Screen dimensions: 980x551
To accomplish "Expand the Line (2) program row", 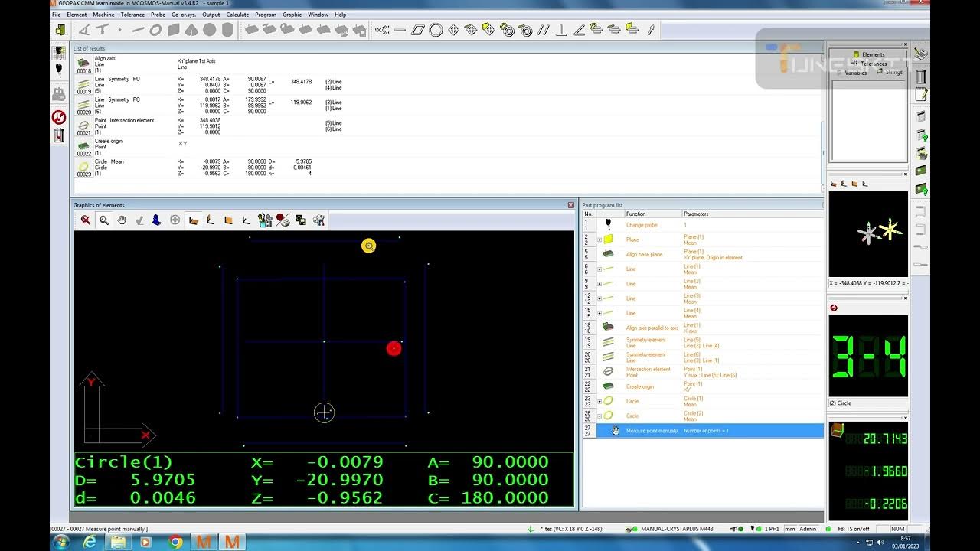I will 599,284.
